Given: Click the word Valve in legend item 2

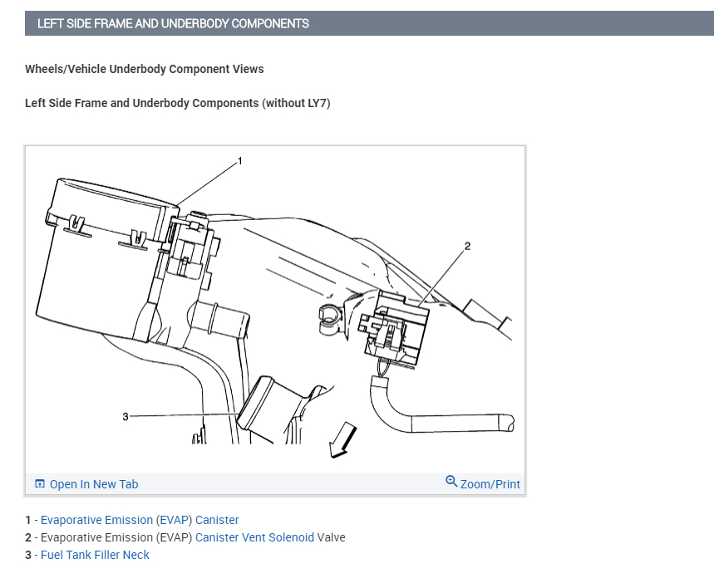Looking at the screenshot, I should (x=331, y=537).
